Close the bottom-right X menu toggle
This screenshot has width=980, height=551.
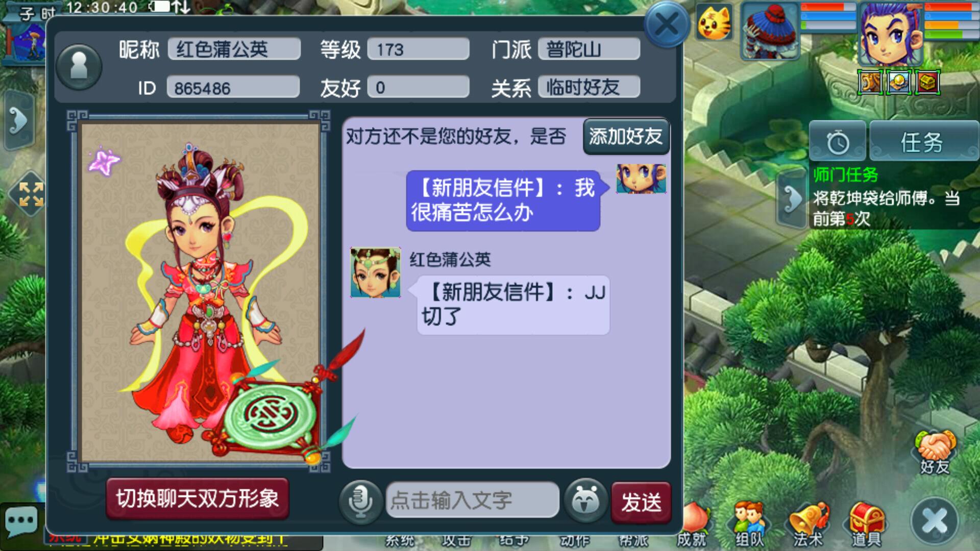(935, 521)
